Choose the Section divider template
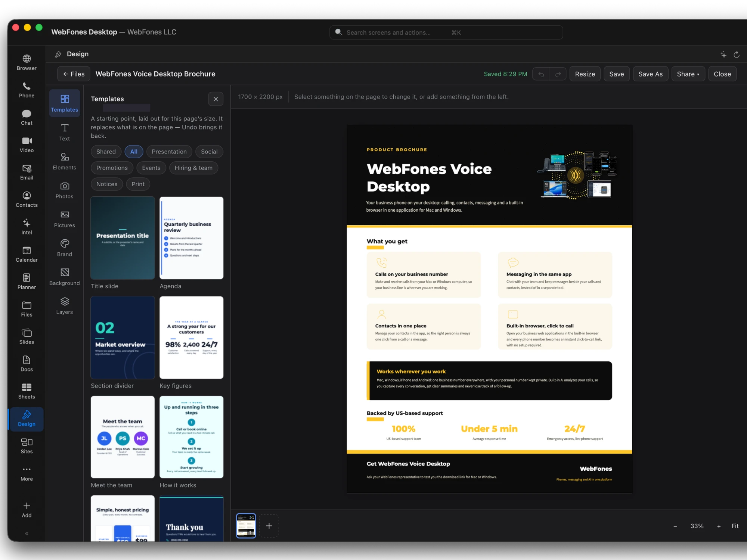 tap(123, 337)
